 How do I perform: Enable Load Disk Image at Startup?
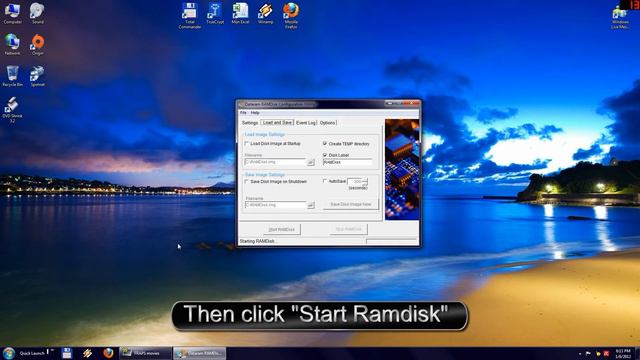coord(247,144)
